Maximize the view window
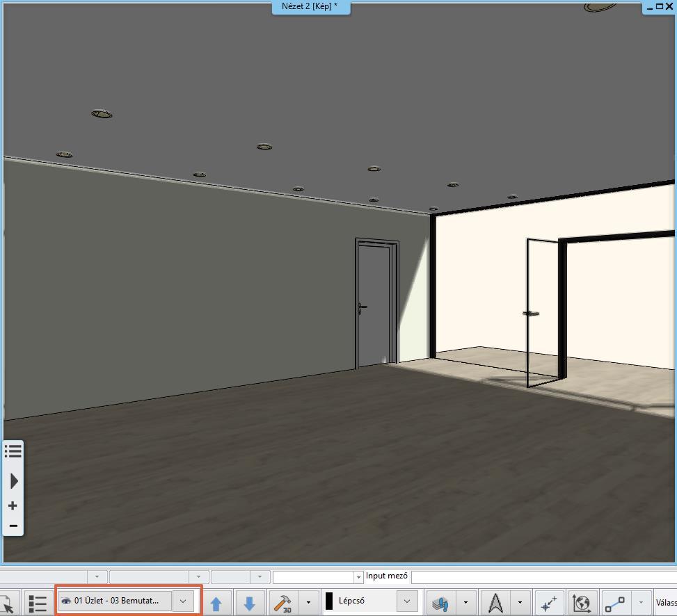Image resolution: width=677 pixels, height=616 pixels. (660, 6)
